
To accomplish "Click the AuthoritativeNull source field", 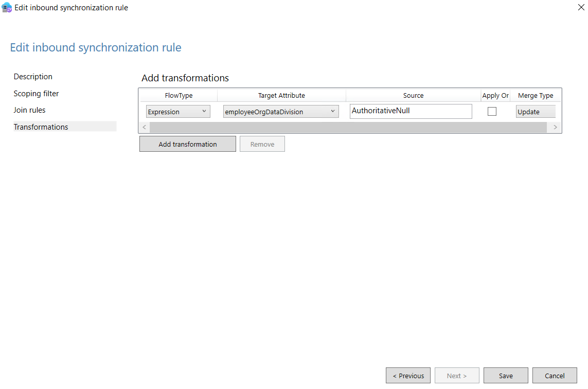I will click(x=411, y=111).
